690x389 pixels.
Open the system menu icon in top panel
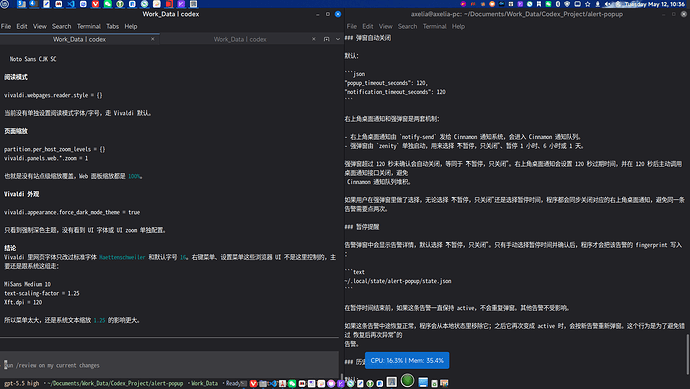click(5, 4)
